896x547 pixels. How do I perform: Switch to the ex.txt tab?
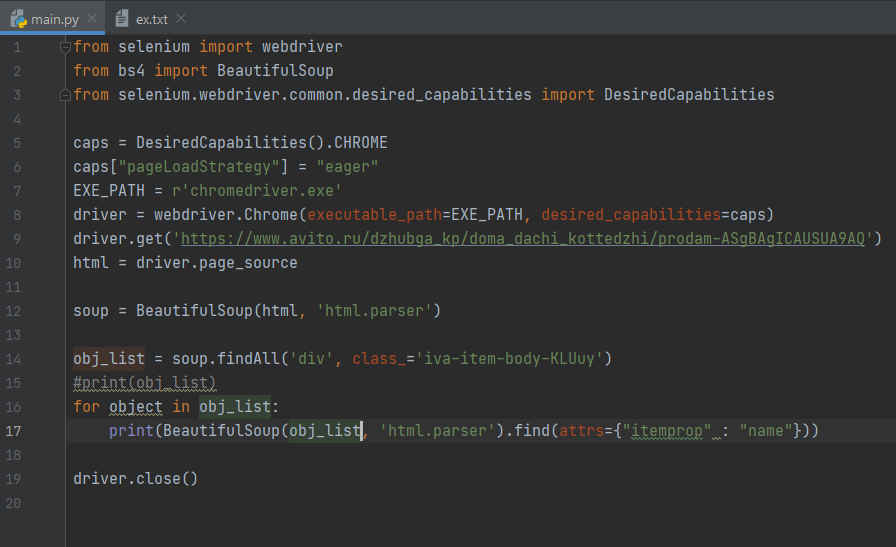pyautogui.click(x=152, y=18)
